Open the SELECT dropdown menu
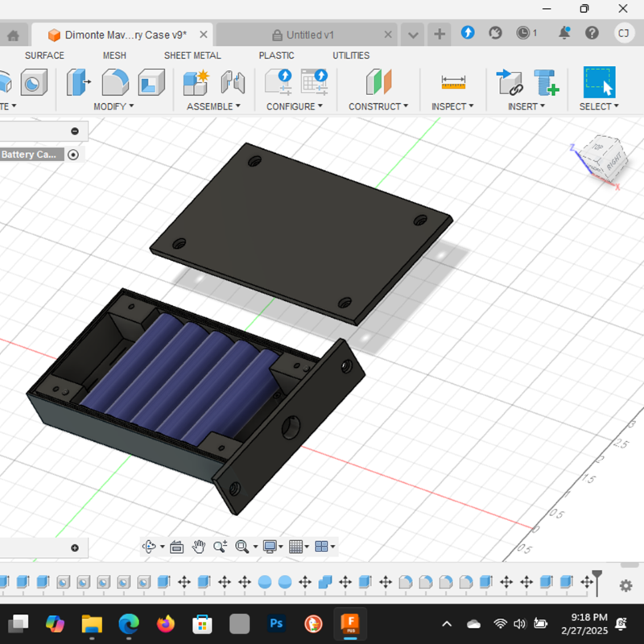 point(599,107)
